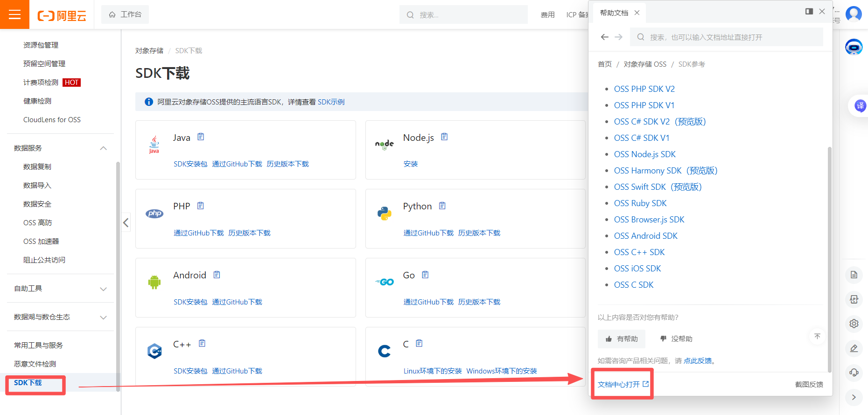Viewport: 868px width, 415px height.
Task: Click 没帮助 thumbs-down button
Action: pyautogui.click(x=676, y=339)
